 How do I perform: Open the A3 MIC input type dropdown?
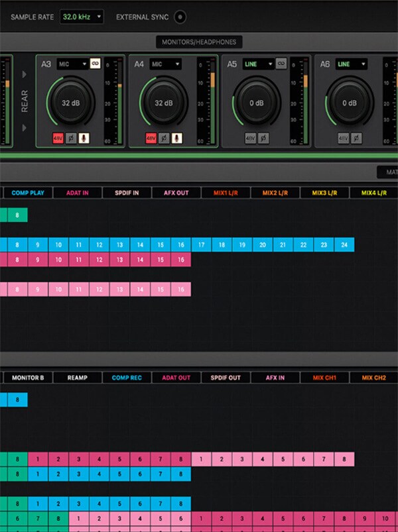tap(72, 64)
